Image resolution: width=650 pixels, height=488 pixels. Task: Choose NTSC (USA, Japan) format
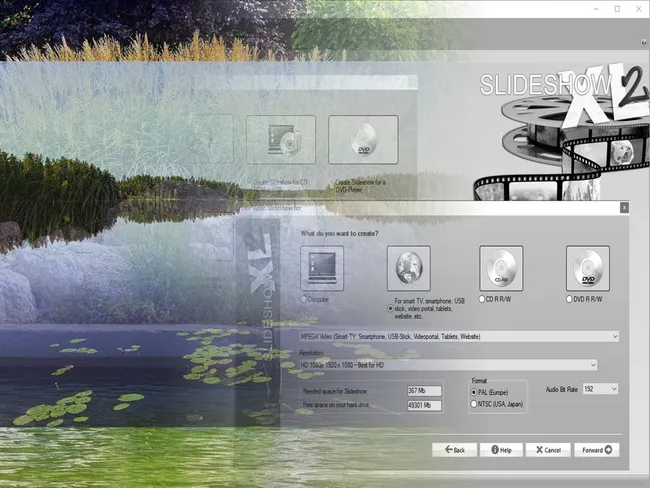pyautogui.click(x=474, y=405)
